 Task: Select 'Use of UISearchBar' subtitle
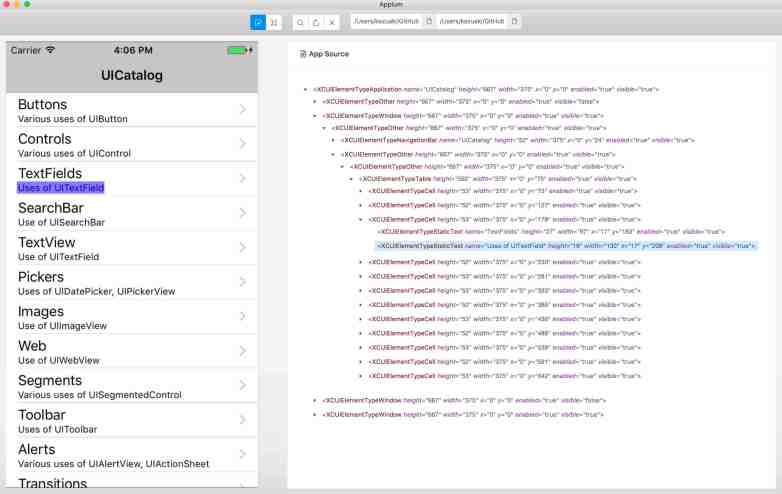pos(61,222)
